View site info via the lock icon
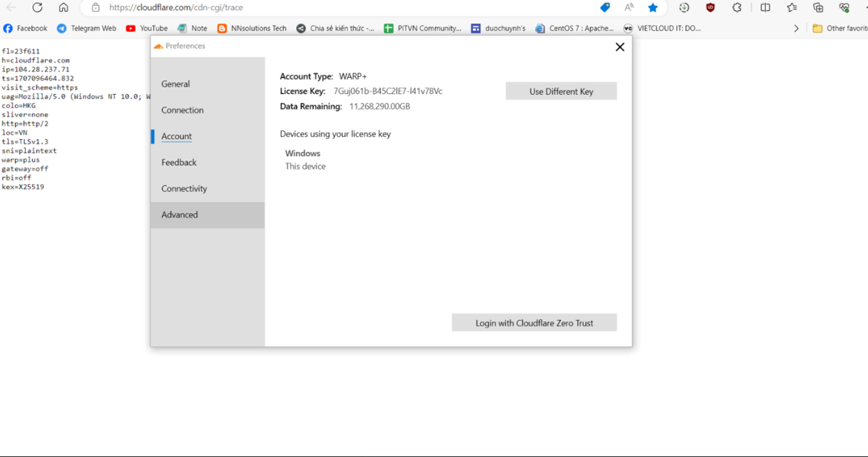The image size is (868, 457). pos(96,8)
